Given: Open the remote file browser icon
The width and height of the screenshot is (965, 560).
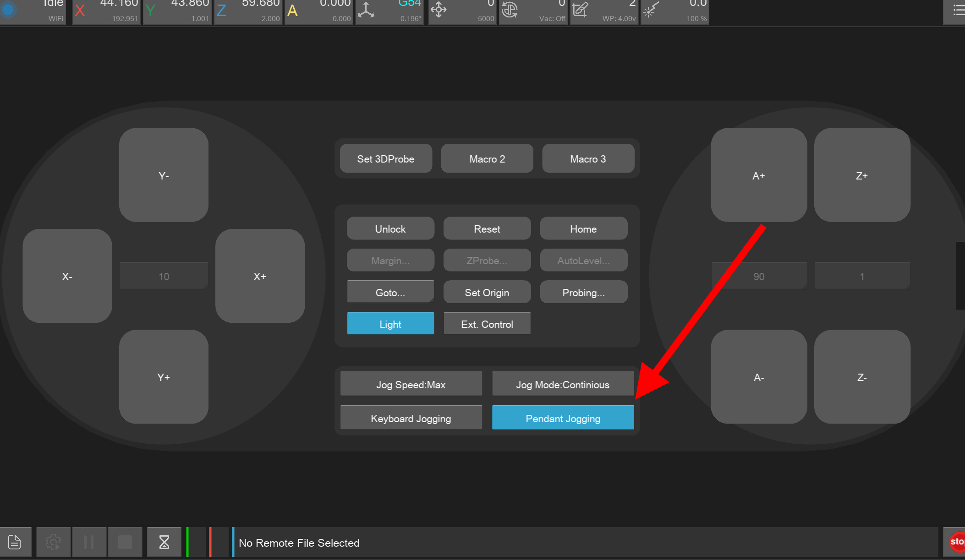Looking at the screenshot, I should pyautogui.click(x=15, y=542).
